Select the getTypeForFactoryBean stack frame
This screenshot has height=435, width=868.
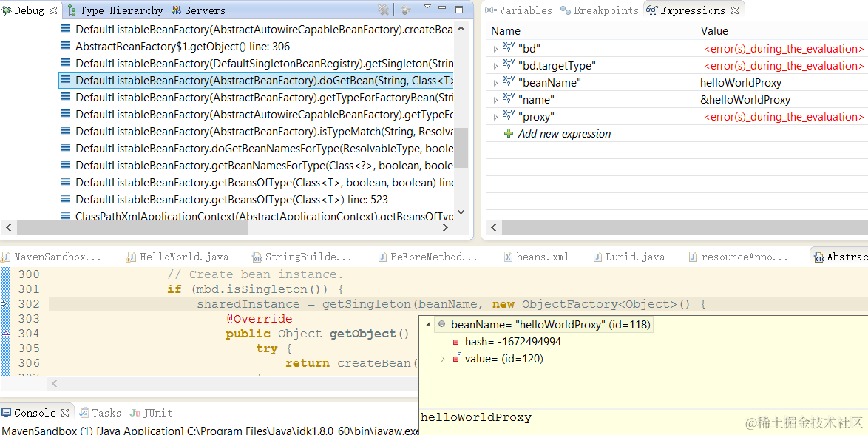click(x=265, y=98)
